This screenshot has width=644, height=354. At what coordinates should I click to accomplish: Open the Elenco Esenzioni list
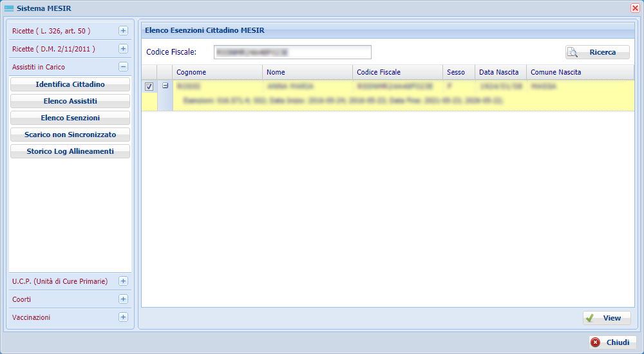pyautogui.click(x=70, y=118)
